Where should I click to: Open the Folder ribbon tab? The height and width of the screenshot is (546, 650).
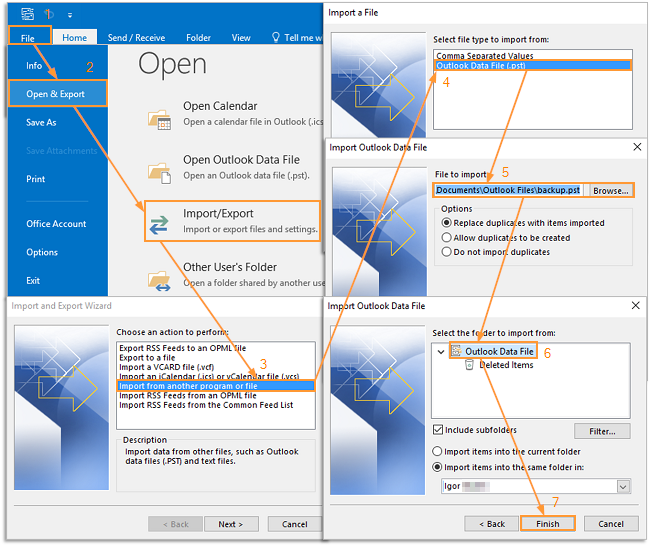click(x=198, y=38)
